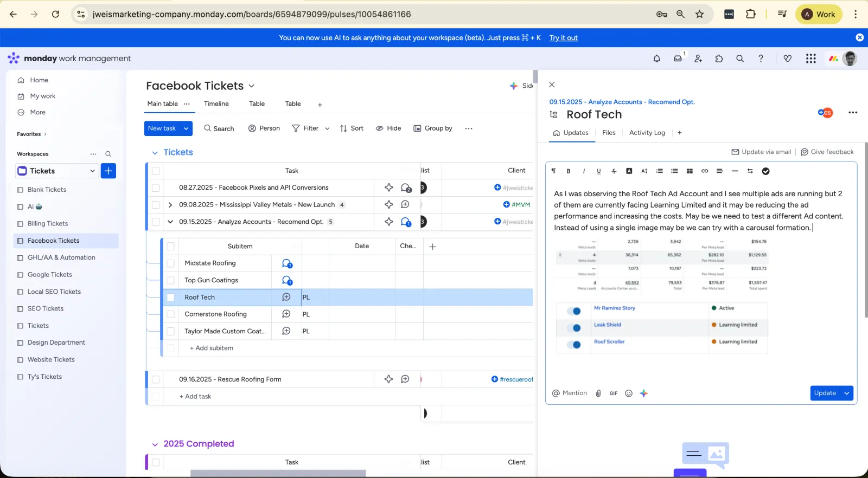Open the New task dropdown arrow

click(186, 128)
